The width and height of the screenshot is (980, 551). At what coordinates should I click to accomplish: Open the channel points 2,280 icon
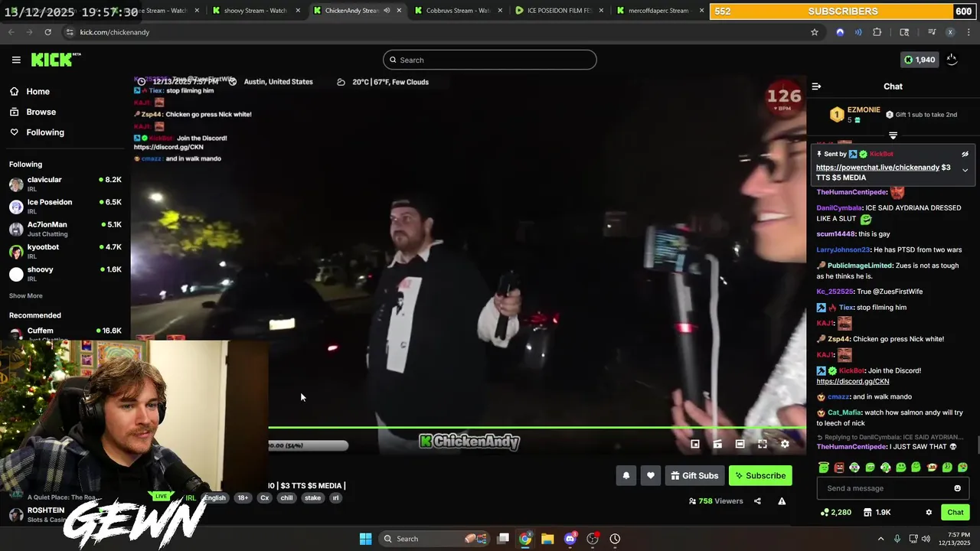(836, 513)
